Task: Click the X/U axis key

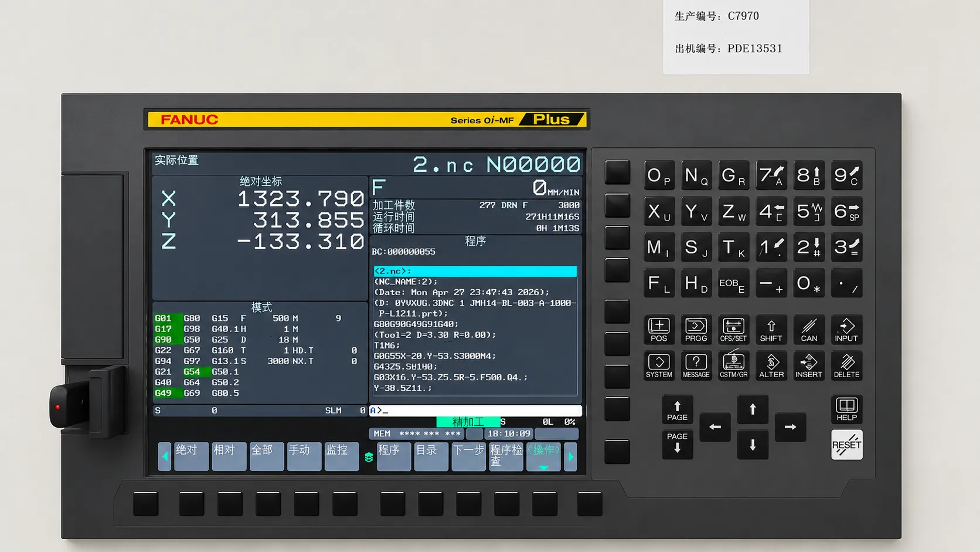Action: click(x=659, y=211)
